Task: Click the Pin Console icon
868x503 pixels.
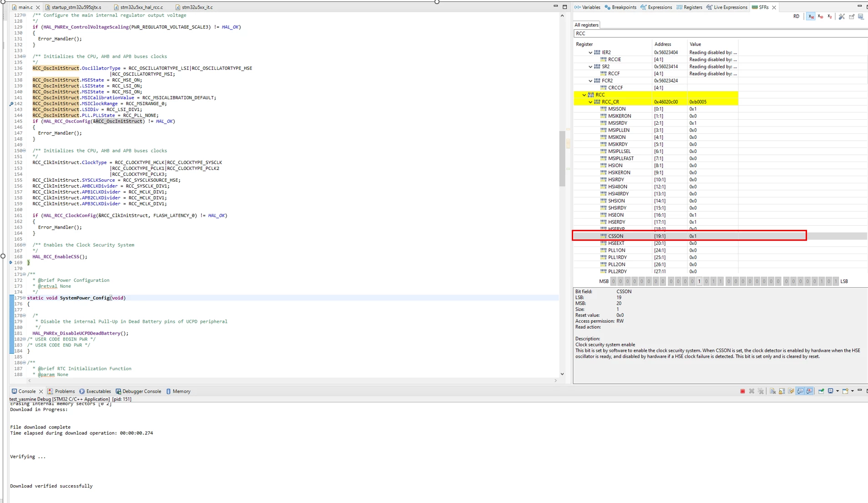Action: pos(821,391)
